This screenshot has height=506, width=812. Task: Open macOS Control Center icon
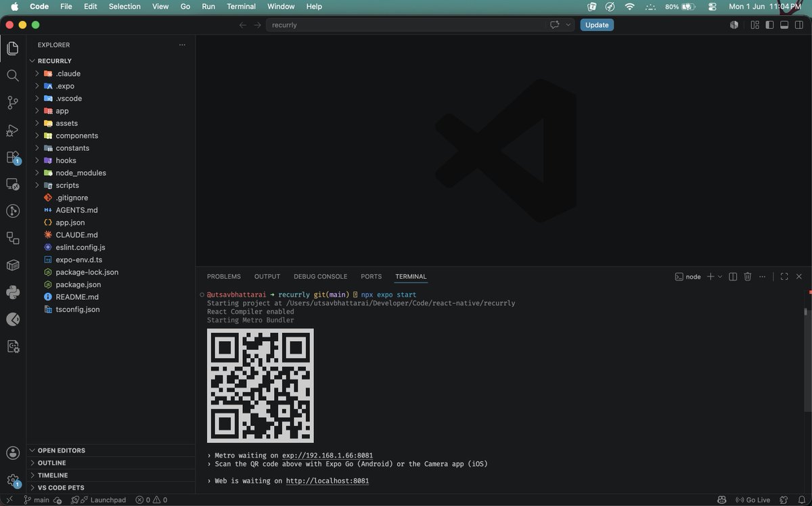click(712, 7)
